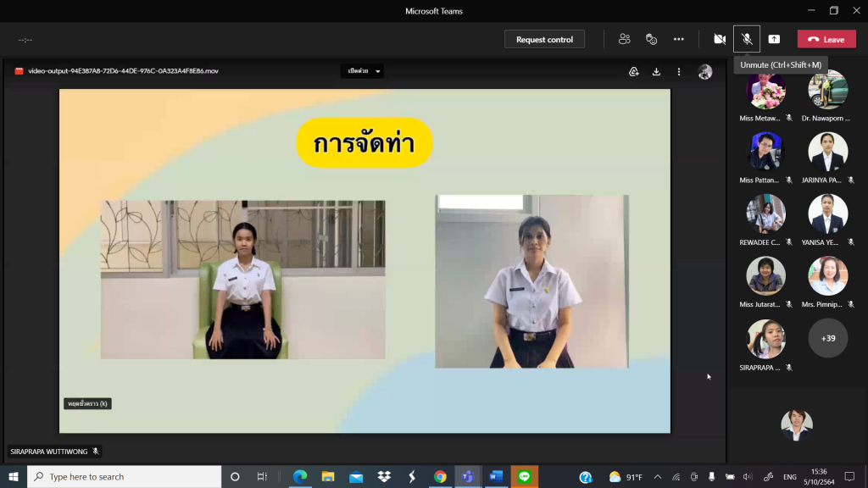This screenshot has height=488, width=868.
Task: Select REWADEE C... participant avatar
Action: pyautogui.click(x=765, y=213)
